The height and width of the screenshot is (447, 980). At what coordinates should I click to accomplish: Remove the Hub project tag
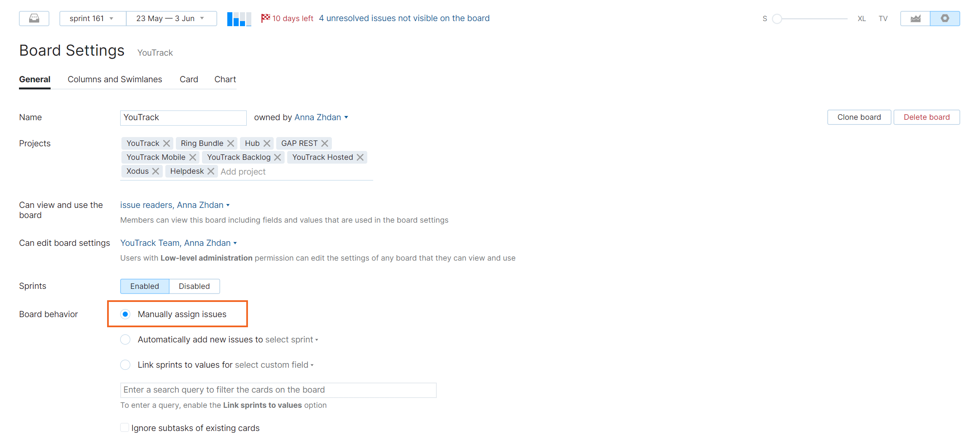tap(267, 143)
